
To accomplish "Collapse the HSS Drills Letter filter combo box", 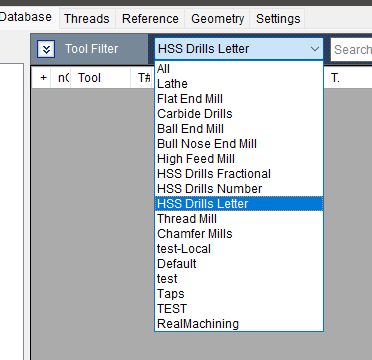I will click(239, 49).
